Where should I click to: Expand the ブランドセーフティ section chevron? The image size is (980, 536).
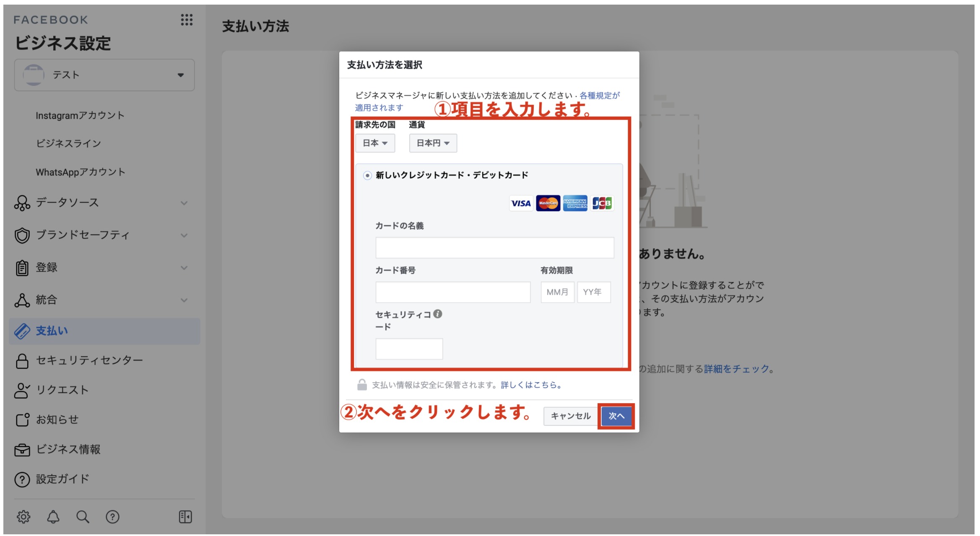pyautogui.click(x=184, y=236)
